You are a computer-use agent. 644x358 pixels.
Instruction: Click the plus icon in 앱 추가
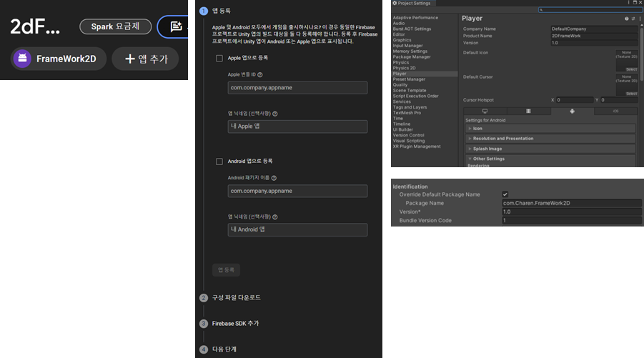130,59
